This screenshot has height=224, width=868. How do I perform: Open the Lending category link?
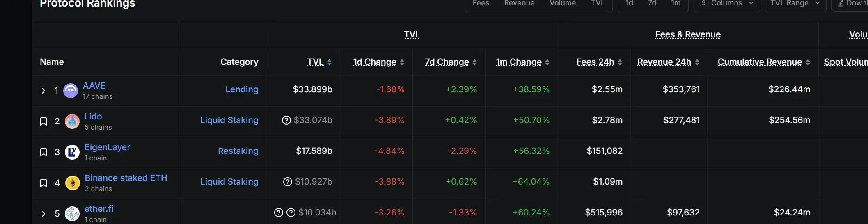[242, 89]
